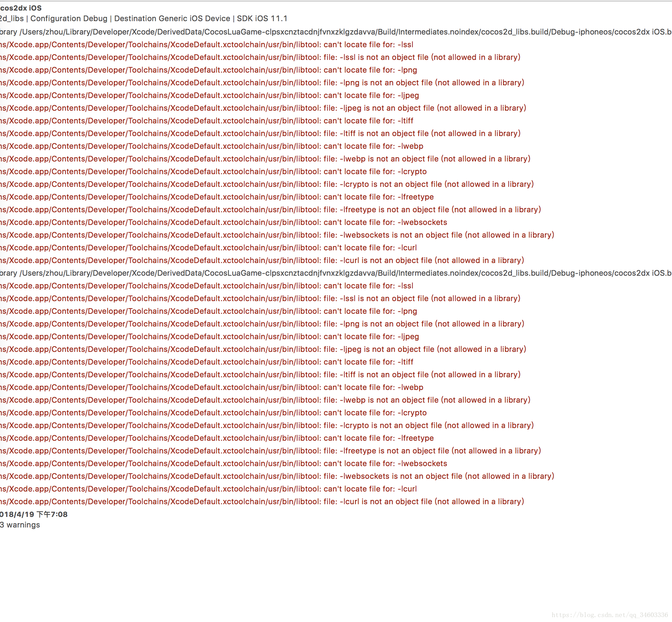Click first "-lcurl is not an object file" line

click(x=262, y=260)
